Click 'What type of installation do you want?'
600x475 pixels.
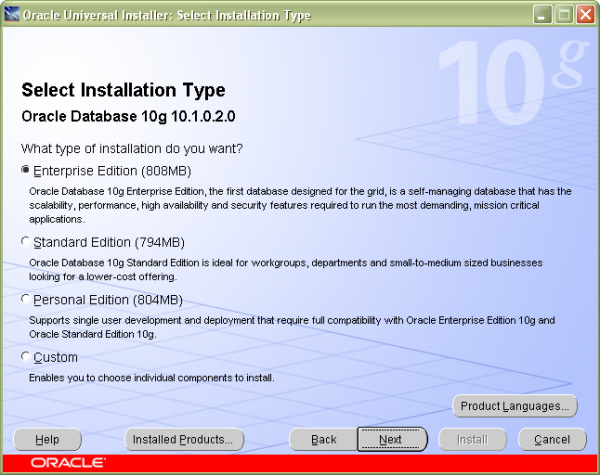(132, 149)
